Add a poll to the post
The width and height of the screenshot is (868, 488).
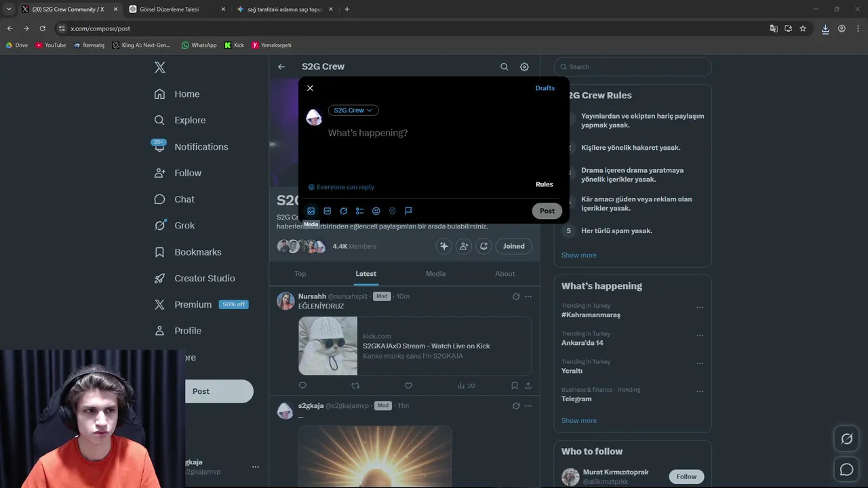point(360,211)
